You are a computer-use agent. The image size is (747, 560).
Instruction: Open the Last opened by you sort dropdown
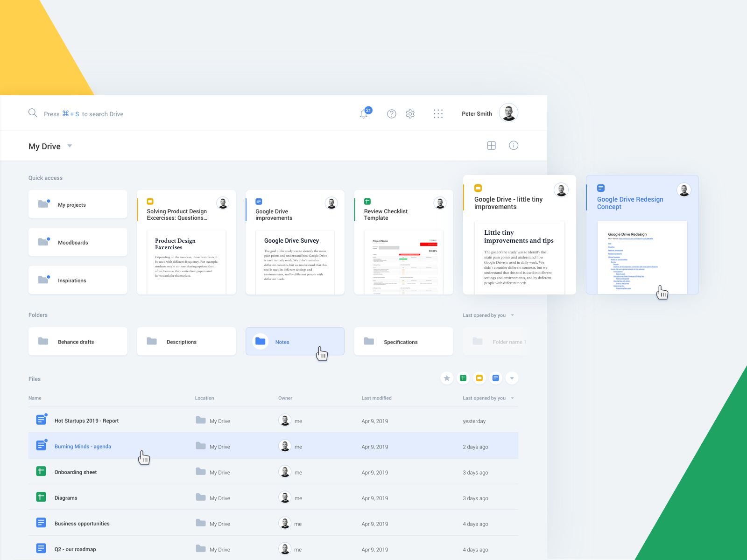click(x=488, y=315)
